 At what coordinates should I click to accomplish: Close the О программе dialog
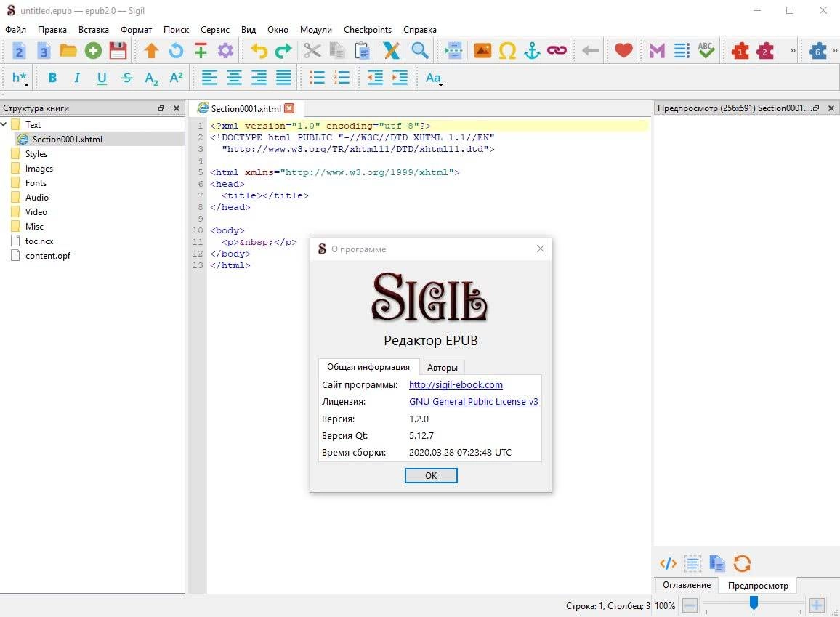coord(540,249)
